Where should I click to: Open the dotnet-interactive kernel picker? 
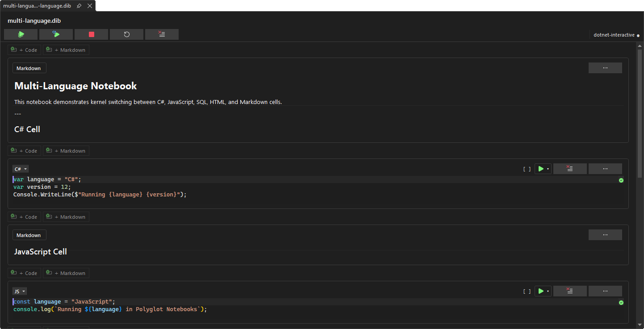pyautogui.click(x=614, y=34)
